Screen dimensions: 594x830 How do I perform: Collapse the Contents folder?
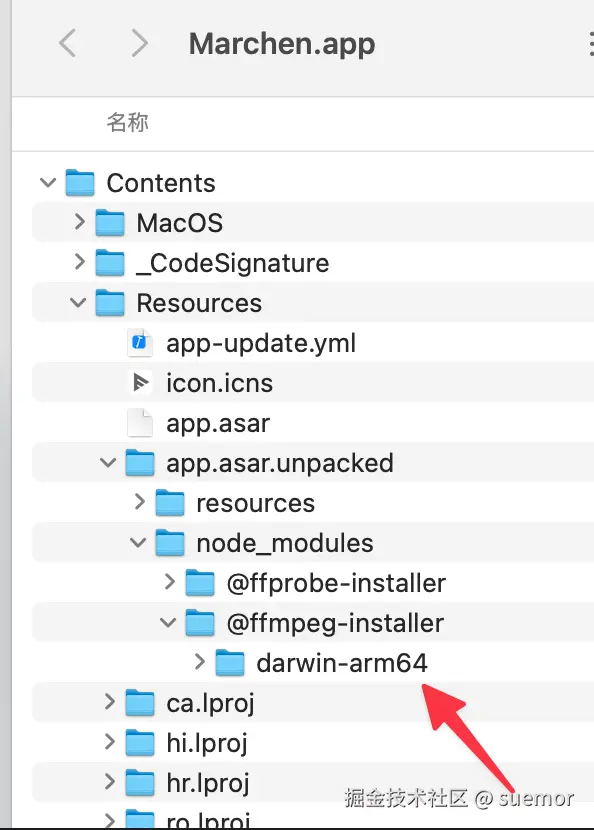(x=48, y=183)
